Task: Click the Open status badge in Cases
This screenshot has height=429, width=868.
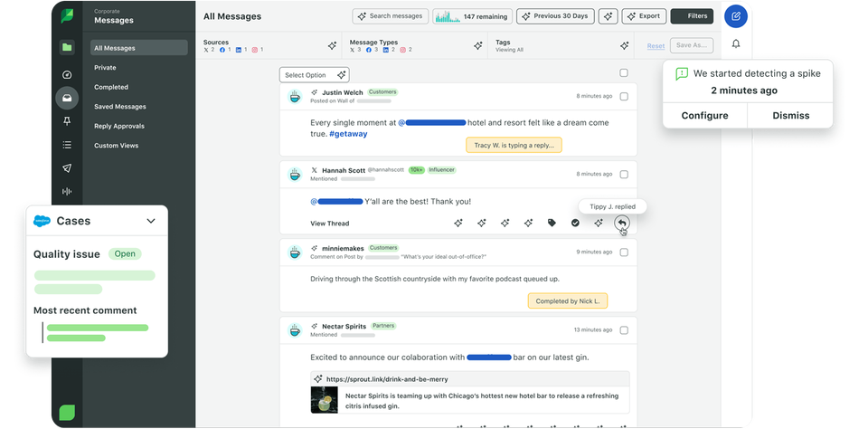Action: click(125, 253)
